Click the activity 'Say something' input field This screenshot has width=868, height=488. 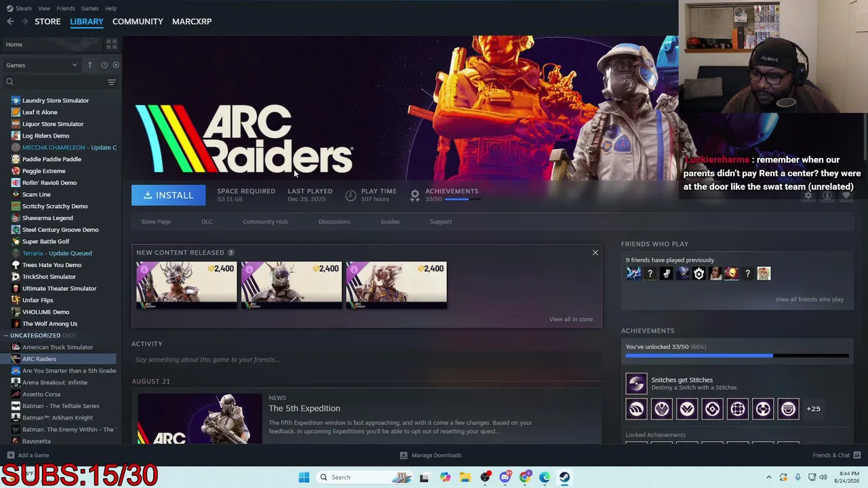[x=367, y=360]
